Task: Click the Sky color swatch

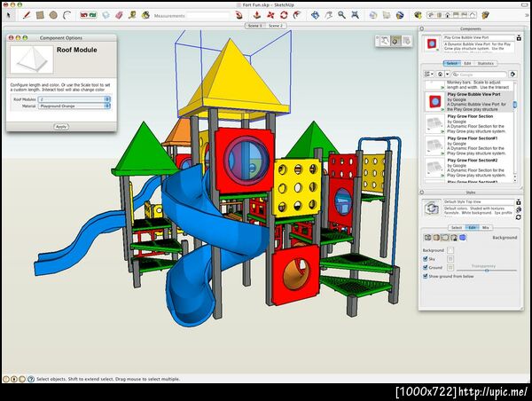Action: pyautogui.click(x=450, y=259)
